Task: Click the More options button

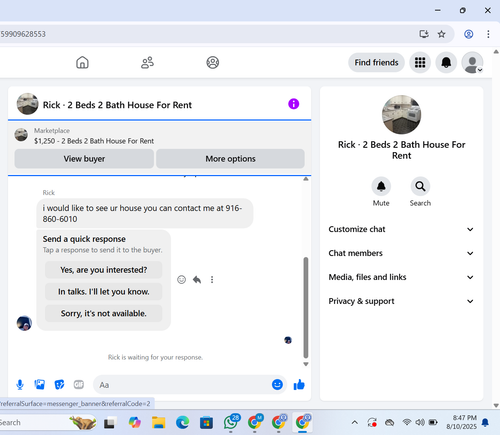Action: pos(230,159)
